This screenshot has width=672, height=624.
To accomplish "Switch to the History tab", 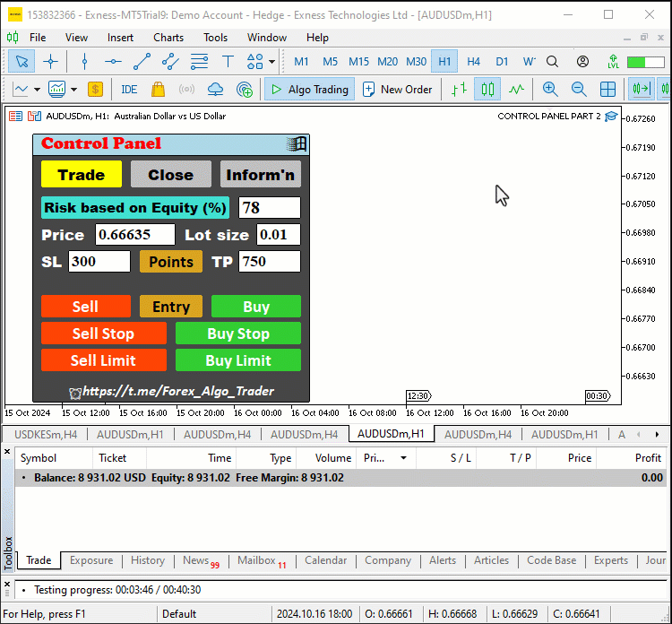I will coord(148,560).
